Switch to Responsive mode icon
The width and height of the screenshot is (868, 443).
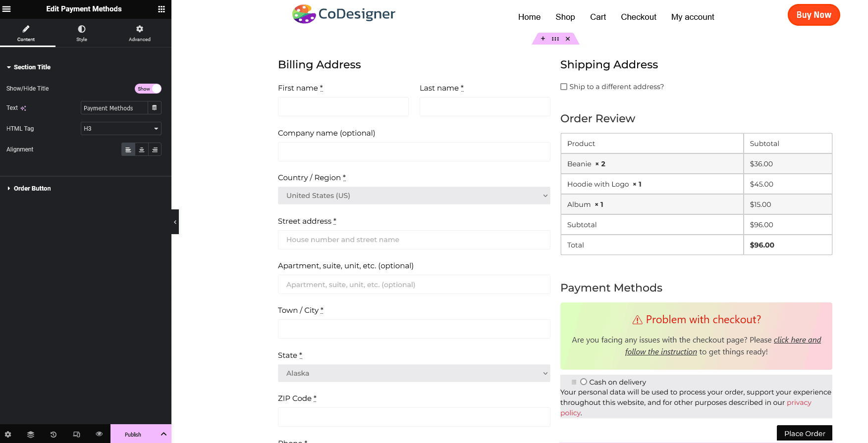pos(76,434)
